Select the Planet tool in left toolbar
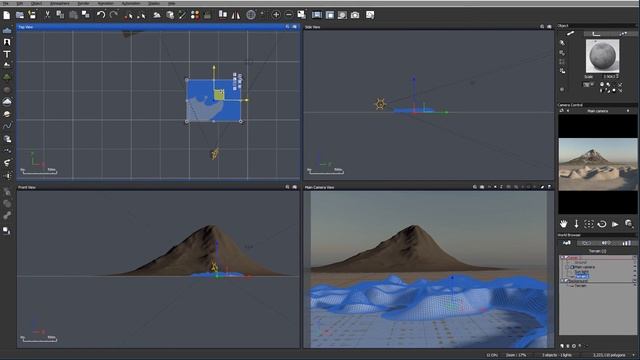The height and width of the screenshot is (360, 640). [x=7, y=114]
